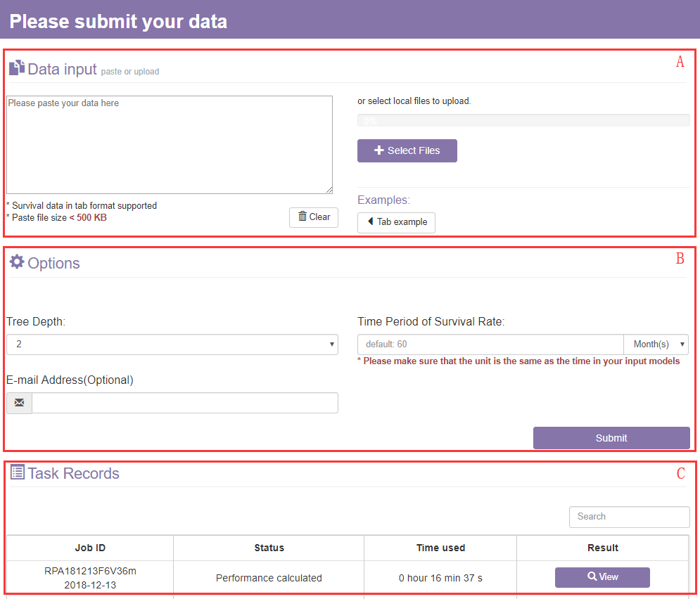Open the Tree Depth dropdown
This screenshot has width=700, height=599.
tap(172, 344)
